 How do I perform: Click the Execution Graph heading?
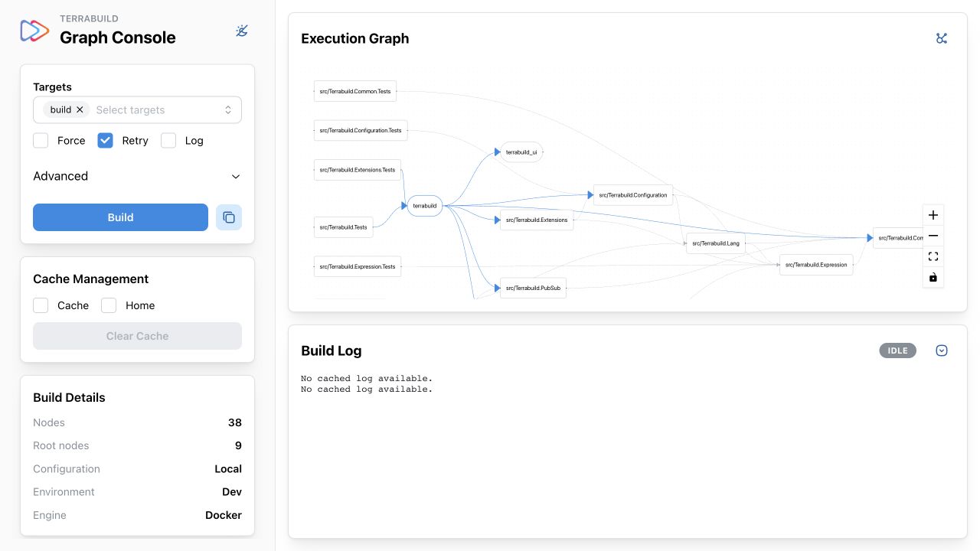(355, 39)
